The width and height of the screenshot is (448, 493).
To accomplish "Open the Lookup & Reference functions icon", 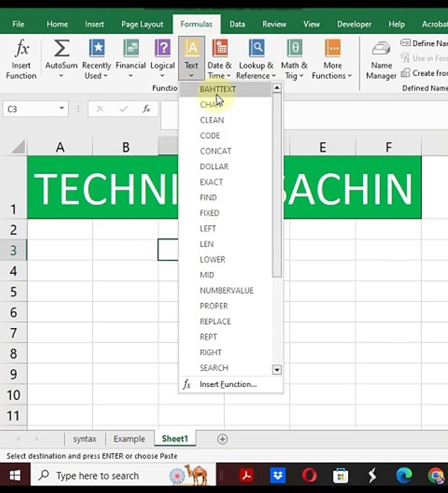I will click(256, 48).
